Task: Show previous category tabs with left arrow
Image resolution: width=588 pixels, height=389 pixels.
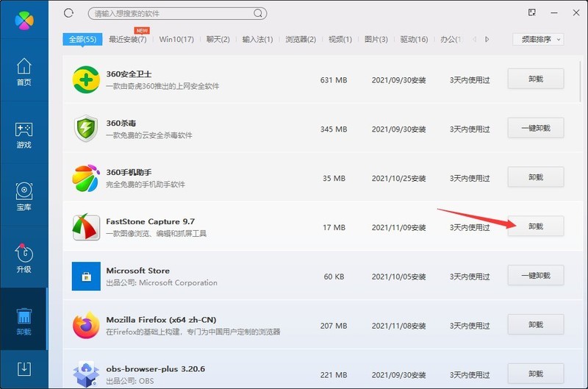Action: click(x=474, y=40)
